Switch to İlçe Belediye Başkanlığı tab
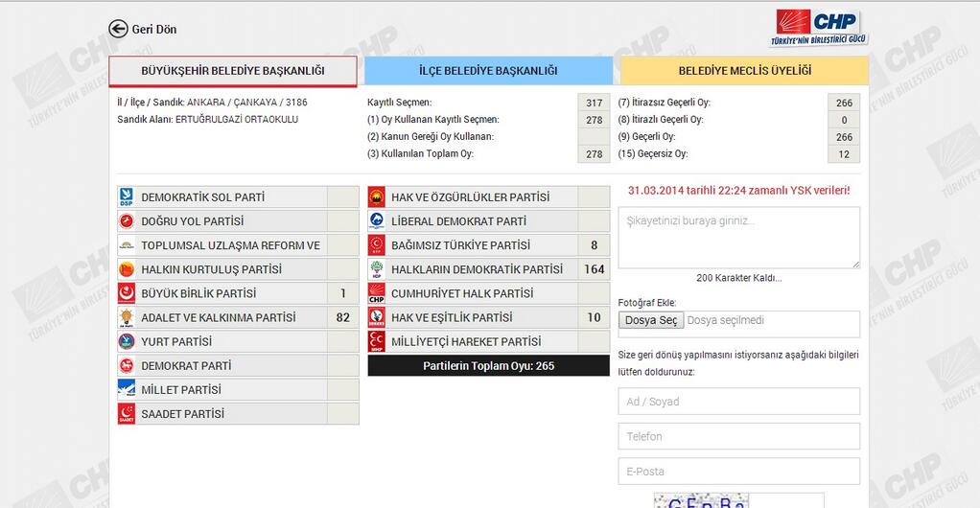This screenshot has width=980, height=508. click(x=488, y=71)
